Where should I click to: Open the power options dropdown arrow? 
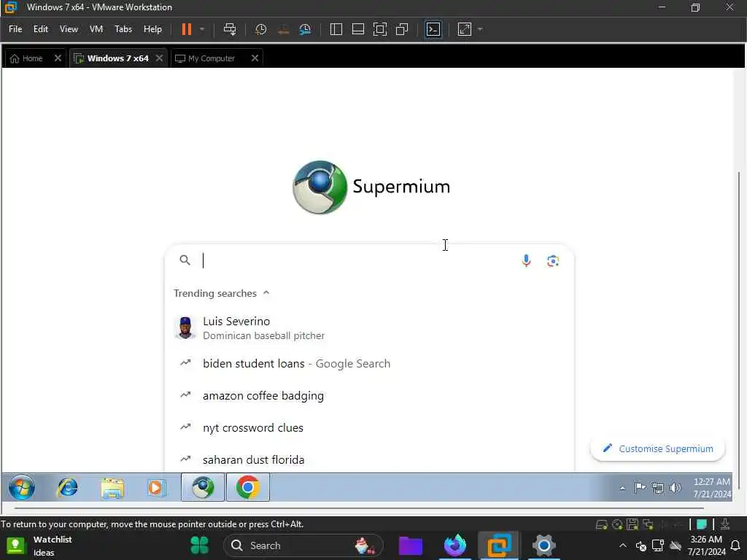202,29
